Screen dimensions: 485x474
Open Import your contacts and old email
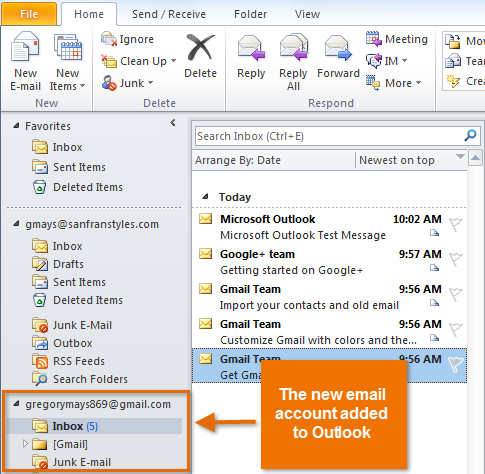click(x=329, y=297)
